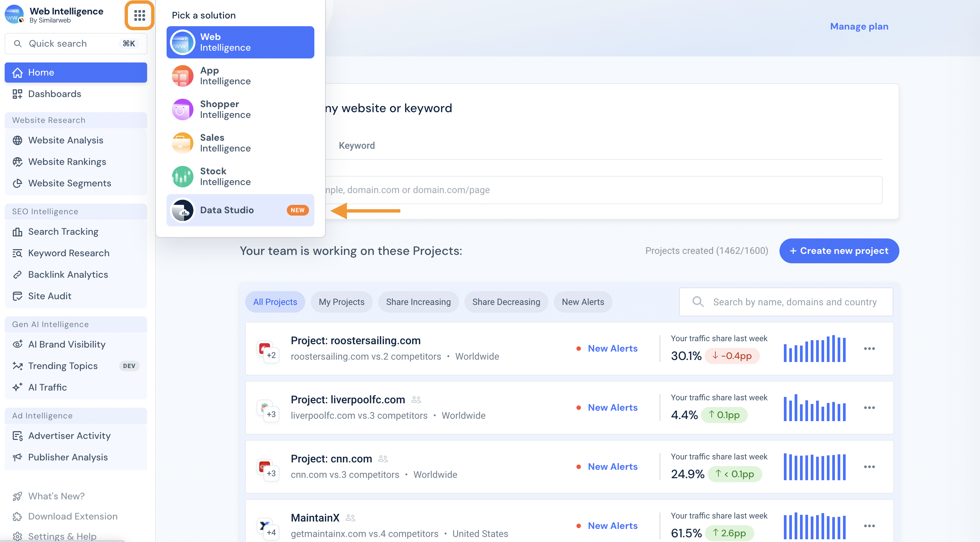Click roostersailing.com traffic share bar chart
980x542 pixels.
[x=814, y=349]
